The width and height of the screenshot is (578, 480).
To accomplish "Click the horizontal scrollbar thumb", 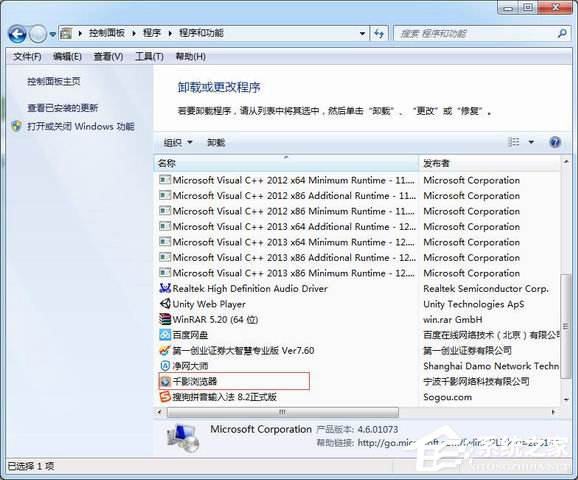I will (283, 412).
